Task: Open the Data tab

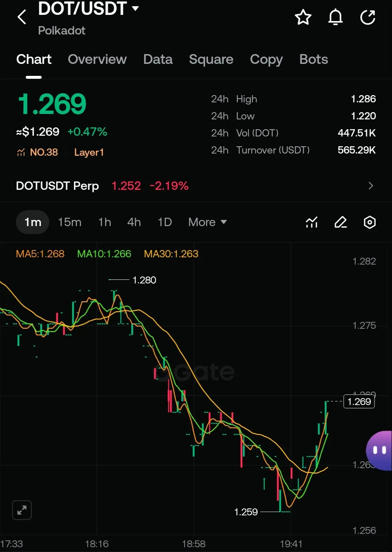Action: 158,59
